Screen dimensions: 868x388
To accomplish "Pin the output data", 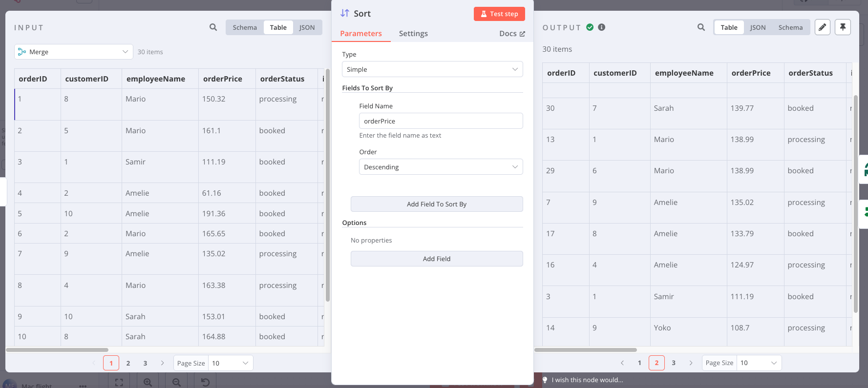I will tap(843, 27).
